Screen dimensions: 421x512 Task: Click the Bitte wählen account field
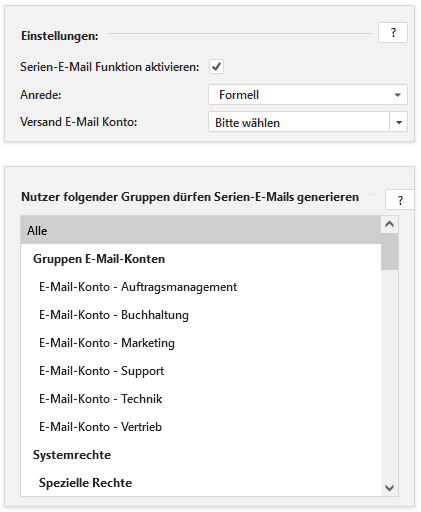tap(299, 122)
